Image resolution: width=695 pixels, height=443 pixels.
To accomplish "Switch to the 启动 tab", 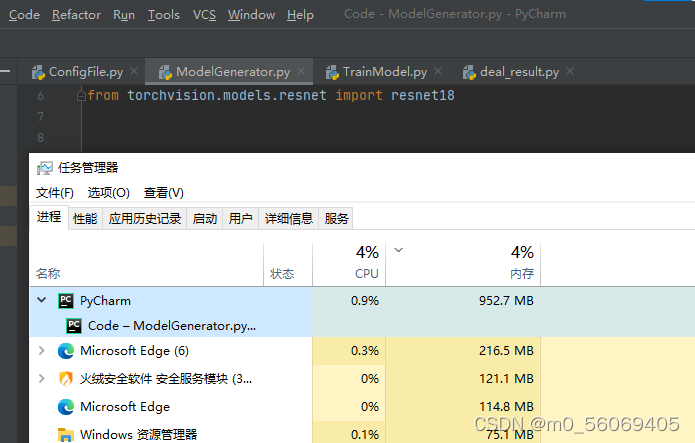I will [x=205, y=219].
